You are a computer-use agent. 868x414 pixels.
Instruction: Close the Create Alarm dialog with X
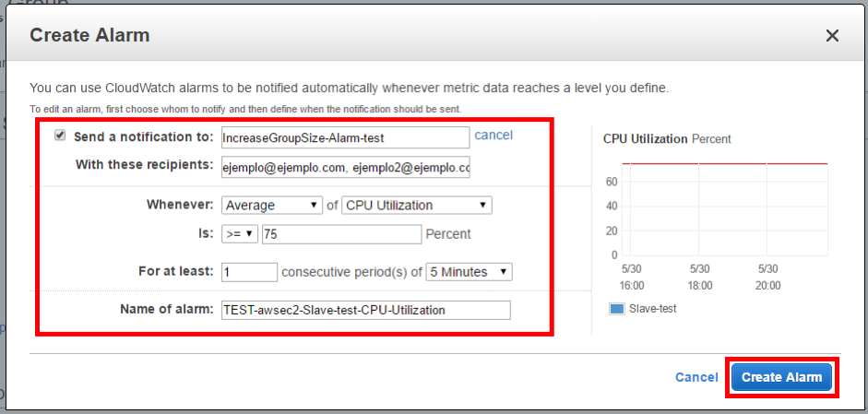(832, 36)
